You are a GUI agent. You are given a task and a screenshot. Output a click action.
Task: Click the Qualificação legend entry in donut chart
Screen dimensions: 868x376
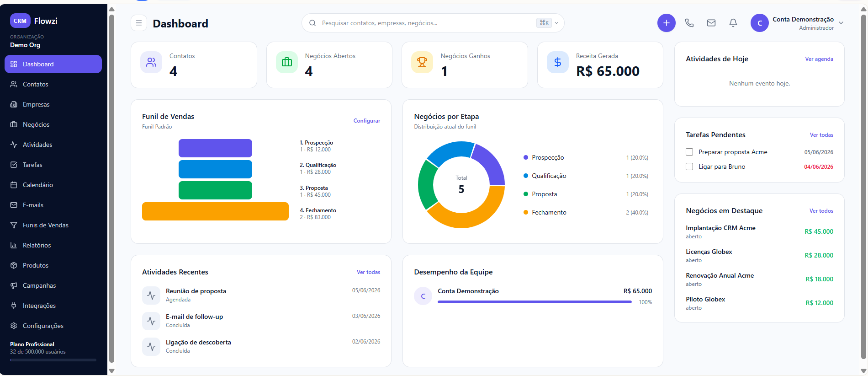pos(586,176)
